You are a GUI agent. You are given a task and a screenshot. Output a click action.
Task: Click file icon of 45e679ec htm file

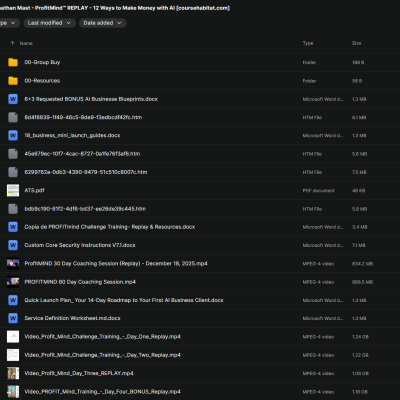pos(13,154)
